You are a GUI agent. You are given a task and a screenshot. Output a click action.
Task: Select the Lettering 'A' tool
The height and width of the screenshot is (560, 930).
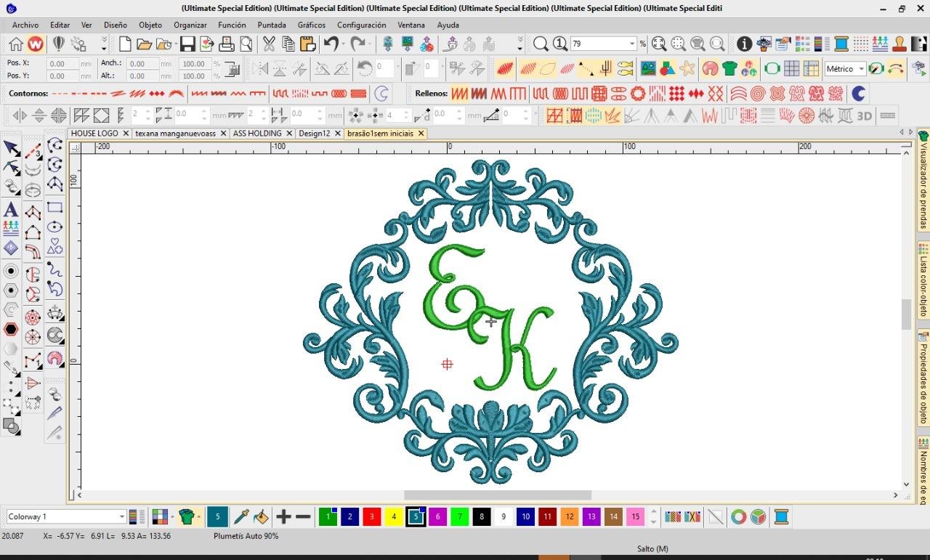11,210
